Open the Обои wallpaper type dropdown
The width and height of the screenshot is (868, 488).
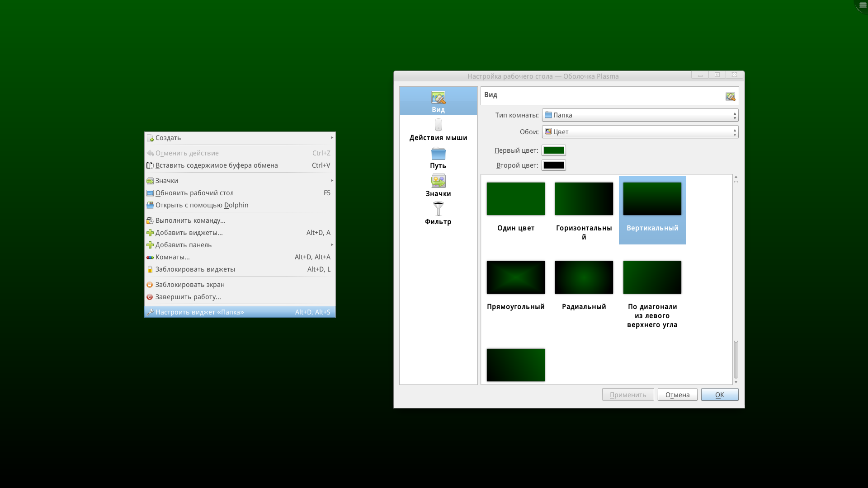click(x=640, y=132)
